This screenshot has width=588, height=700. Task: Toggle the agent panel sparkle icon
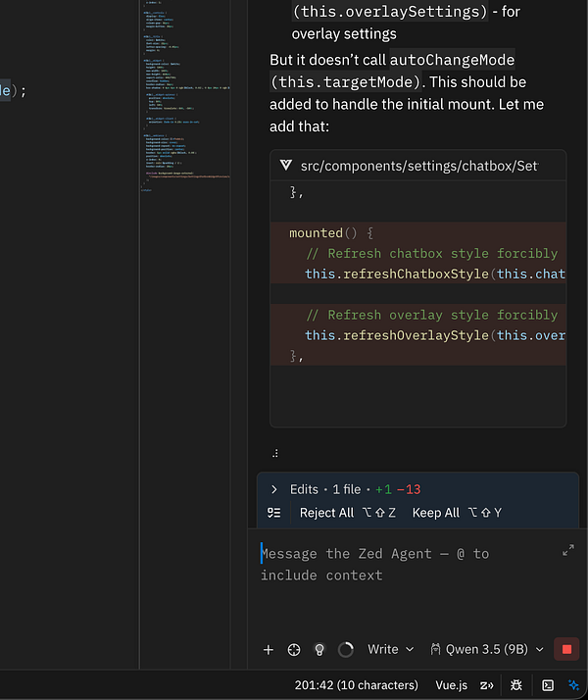coord(573,685)
